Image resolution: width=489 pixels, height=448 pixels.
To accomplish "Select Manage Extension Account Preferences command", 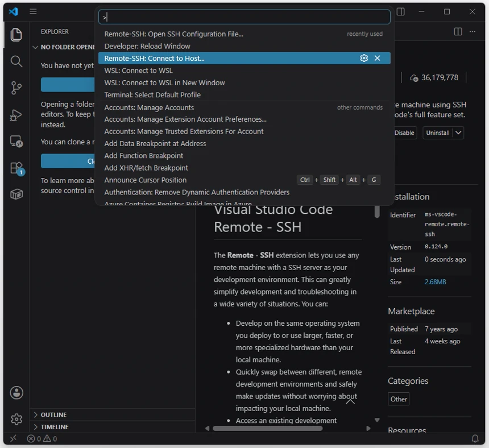I will coord(244,119).
